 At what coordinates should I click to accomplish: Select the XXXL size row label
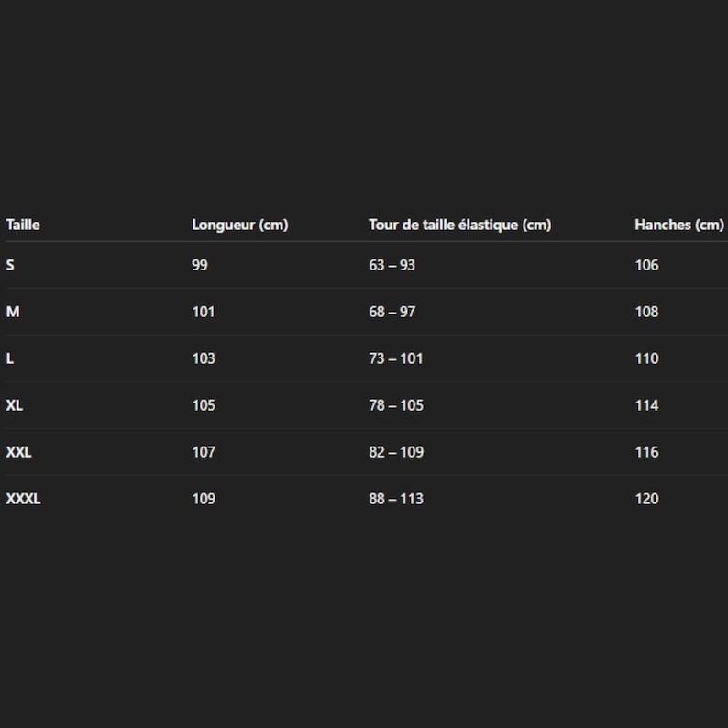23,499
